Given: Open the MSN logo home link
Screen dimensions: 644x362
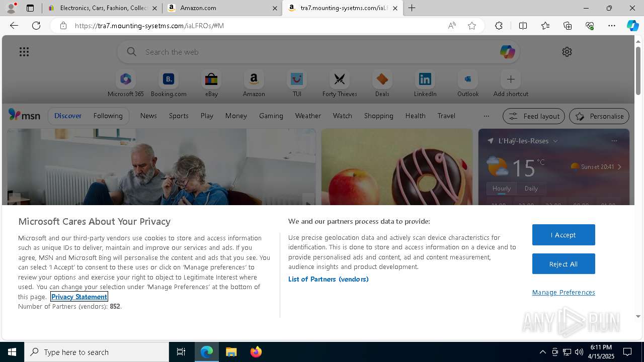Looking at the screenshot, I should click(x=24, y=115).
